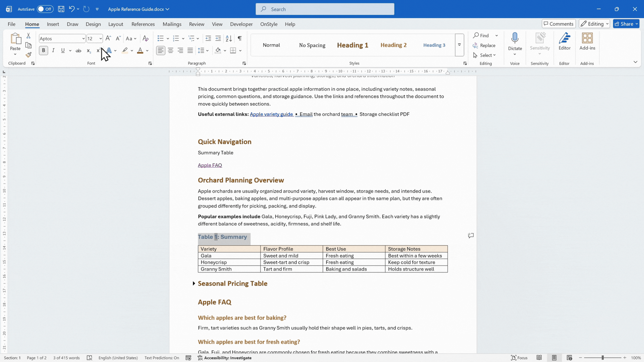Click the font color red A swatch
The height and width of the screenshot is (362, 644).
click(x=140, y=51)
